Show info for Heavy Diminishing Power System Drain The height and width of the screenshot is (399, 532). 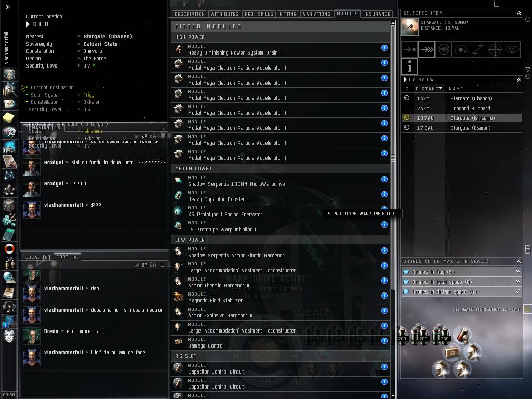click(384, 48)
